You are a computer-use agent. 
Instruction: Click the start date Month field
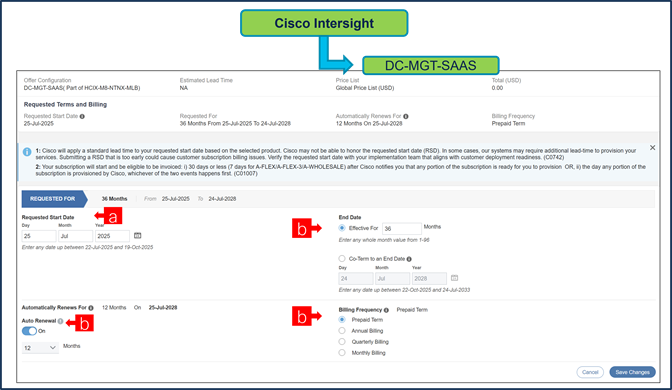pyautogui.click(x=75, y=236)
